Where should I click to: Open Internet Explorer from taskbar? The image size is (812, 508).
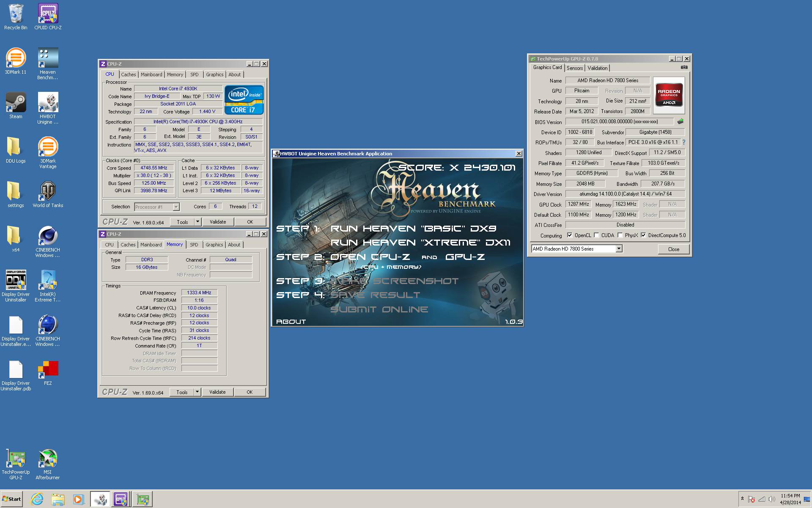click(37, 500)
